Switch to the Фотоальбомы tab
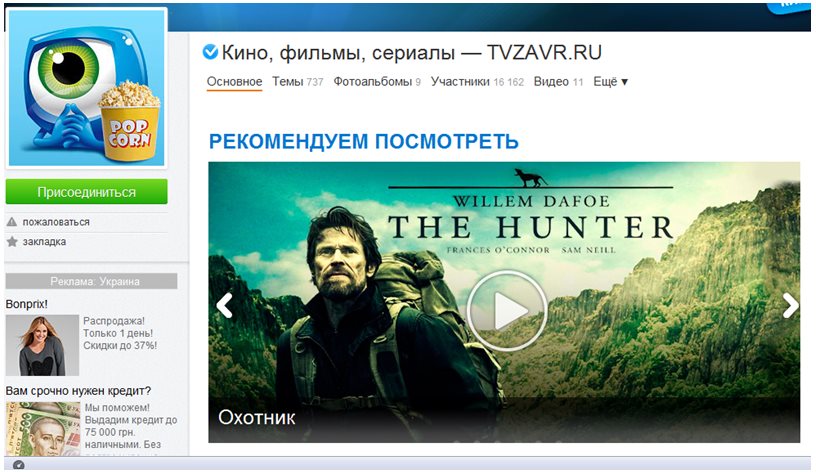816x472 pixels. click(377, 82)
